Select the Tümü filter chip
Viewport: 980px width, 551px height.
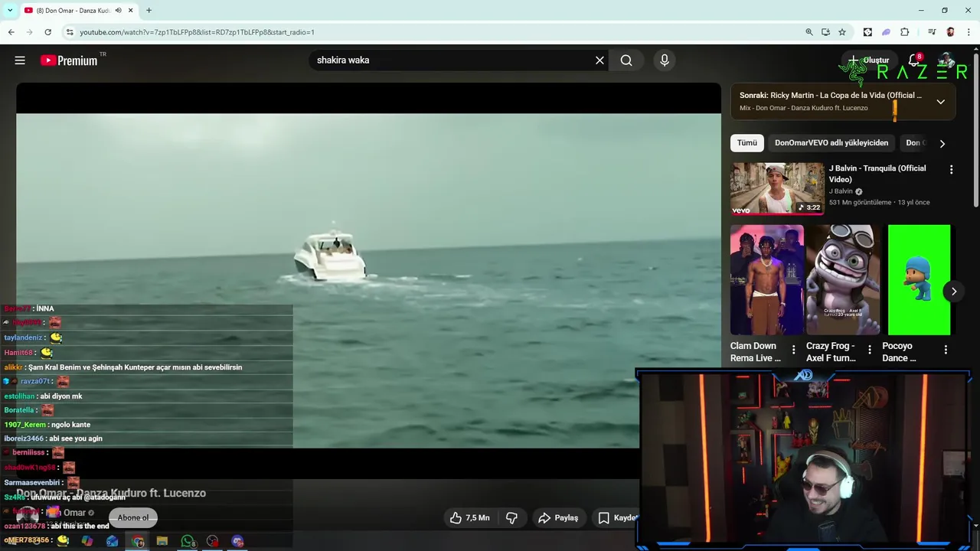(747, 143)
